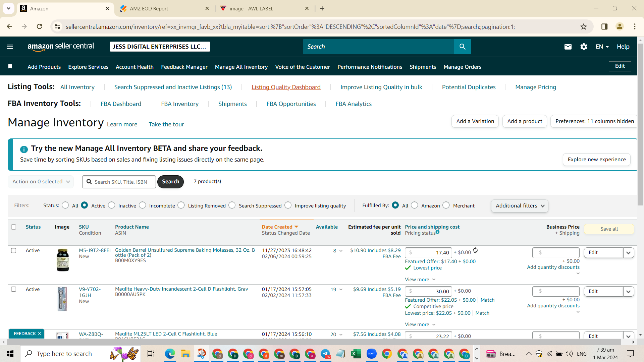
Task: Open the messages envelope icon
Action: pos(568,47)
